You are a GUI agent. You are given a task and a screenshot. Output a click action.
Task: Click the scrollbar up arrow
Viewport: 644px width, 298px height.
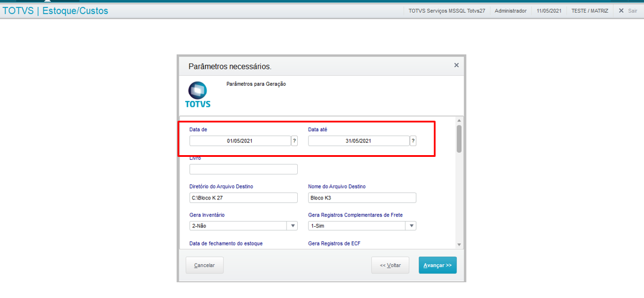(459, 121)
